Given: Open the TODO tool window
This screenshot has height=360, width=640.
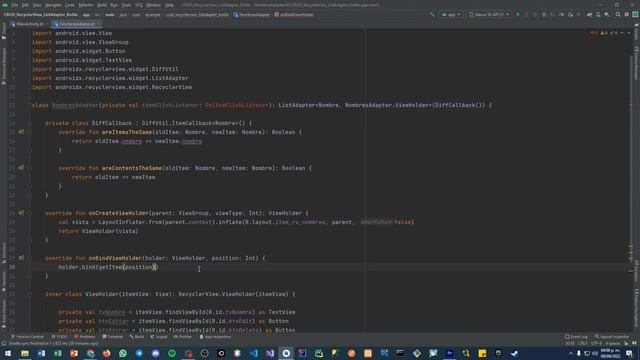Looking at the screenshot, I should [x=60, y=337].
